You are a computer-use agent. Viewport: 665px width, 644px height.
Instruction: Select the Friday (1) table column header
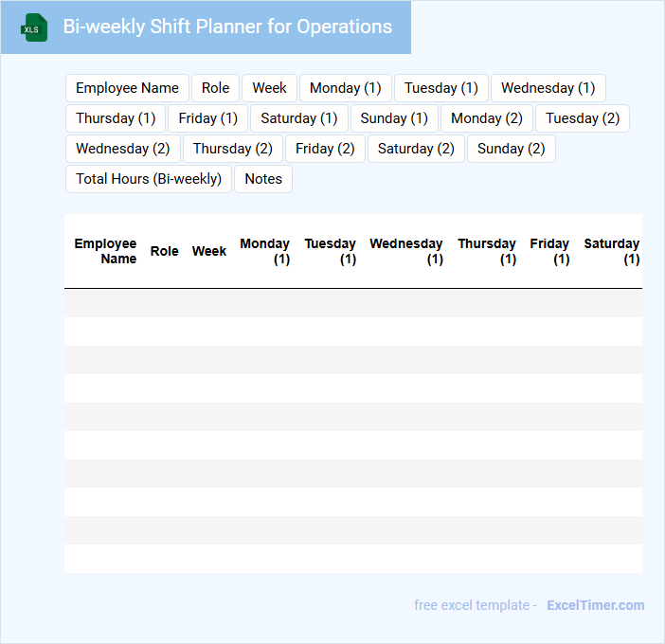coord(549,251)
